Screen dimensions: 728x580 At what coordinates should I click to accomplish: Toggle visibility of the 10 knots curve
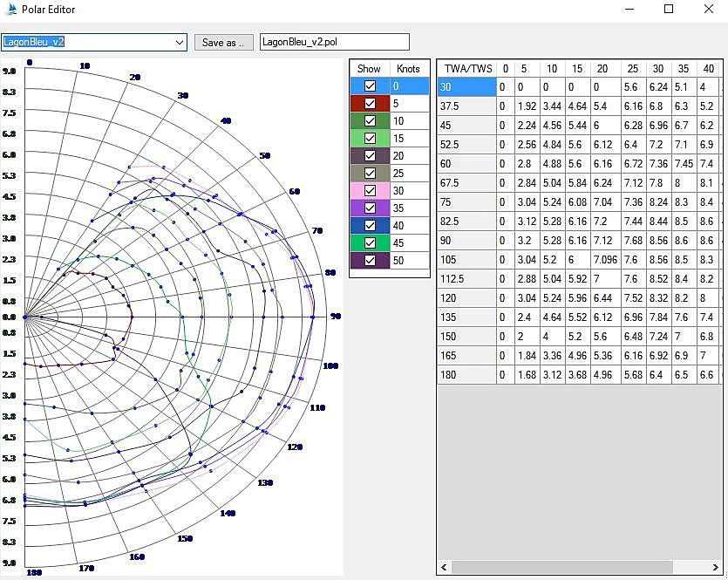coord(370,120)
